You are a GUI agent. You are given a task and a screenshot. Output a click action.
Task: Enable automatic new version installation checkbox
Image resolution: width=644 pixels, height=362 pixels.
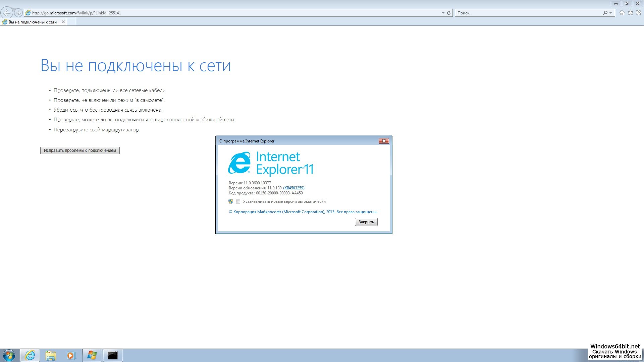click(x=238, y=201)
